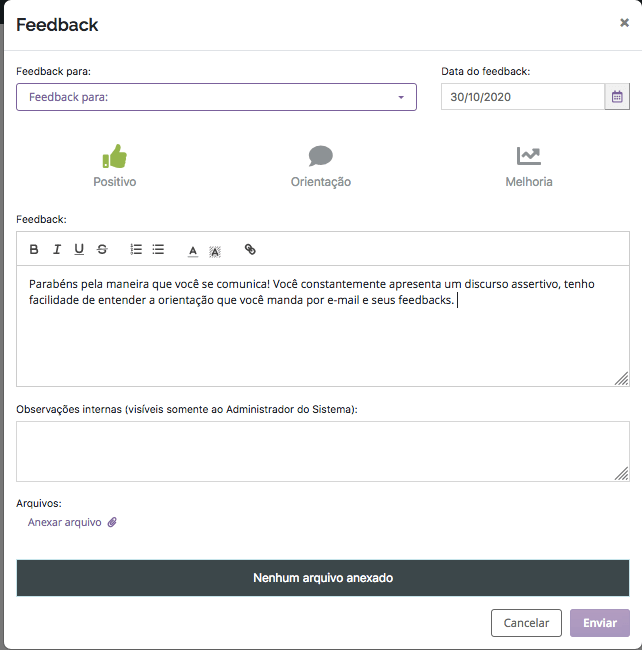Insert a numbered list

136,250
